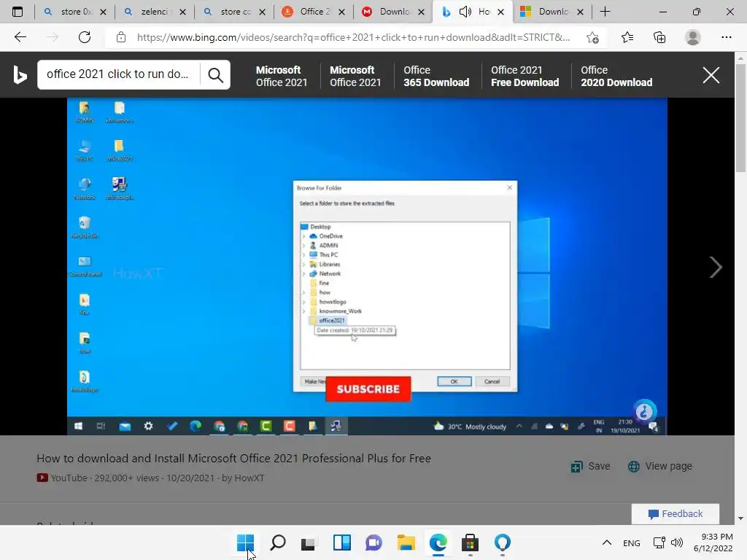Open Widgets from the taskbar
Screen dimensions: 747x560
[342, 542]
